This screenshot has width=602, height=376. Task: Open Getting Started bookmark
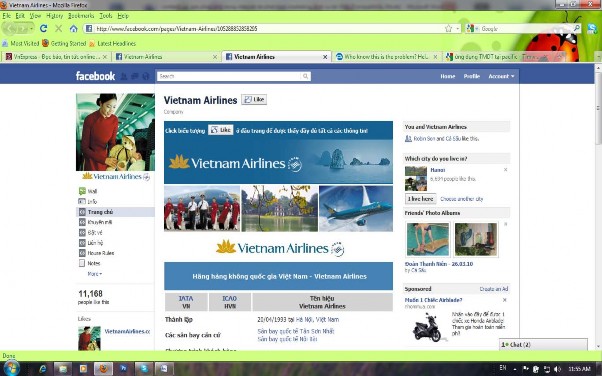[x=64, y=43]
